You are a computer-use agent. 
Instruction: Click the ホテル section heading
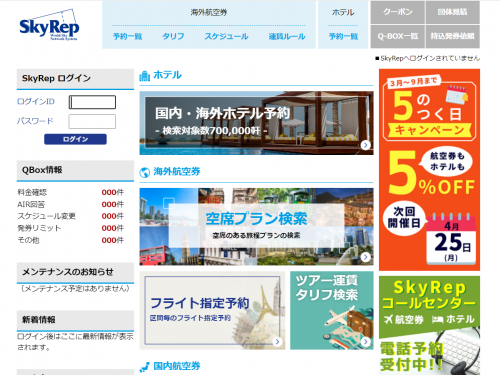coord(167,75)
